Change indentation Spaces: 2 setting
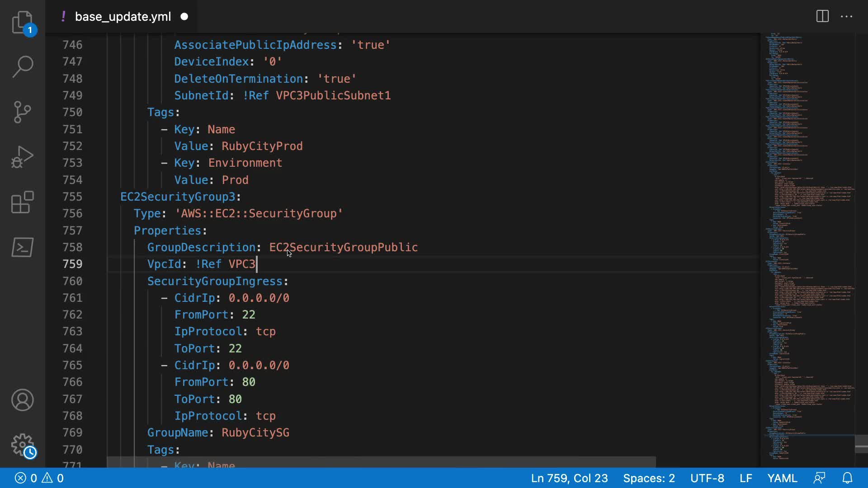 pos(649,478)
